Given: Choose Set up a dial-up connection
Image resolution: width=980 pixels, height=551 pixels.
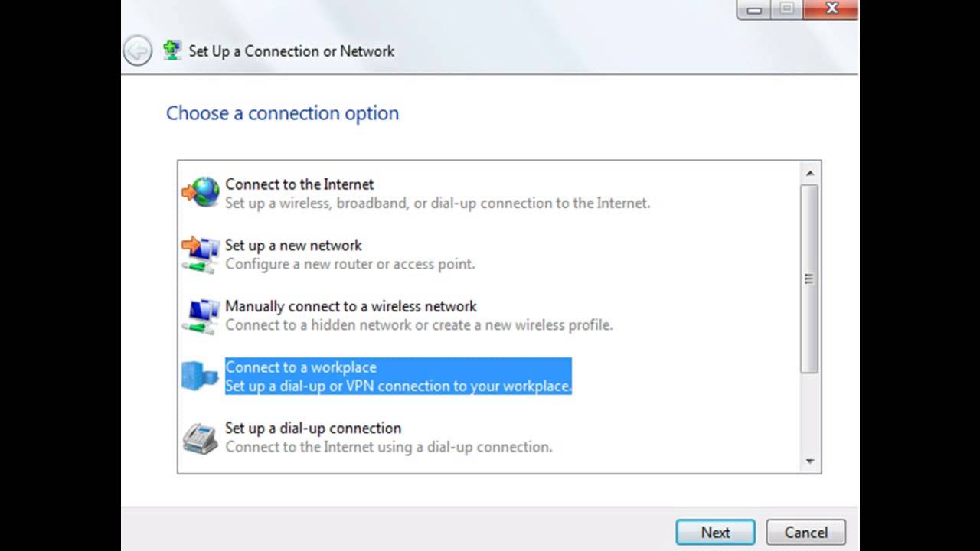Looking at the screenshot, I should (312, 429).
